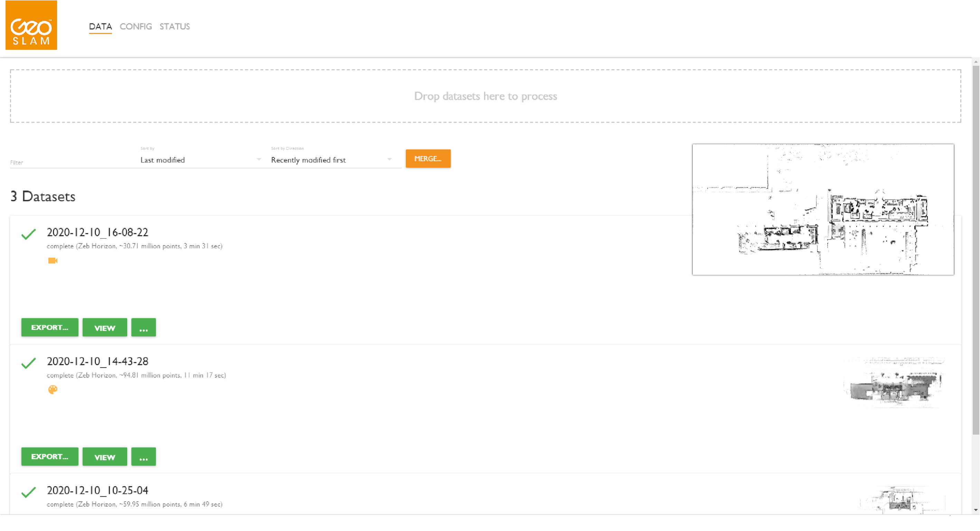
Task: Click the GeoSLAM logo
Action: coord(31,25)
